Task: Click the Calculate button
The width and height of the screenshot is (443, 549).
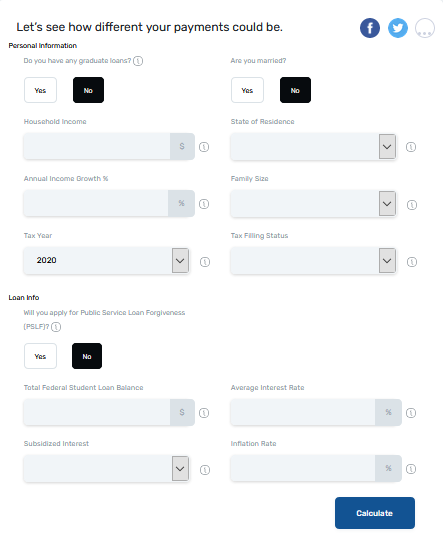Action: tap(375, 513)
